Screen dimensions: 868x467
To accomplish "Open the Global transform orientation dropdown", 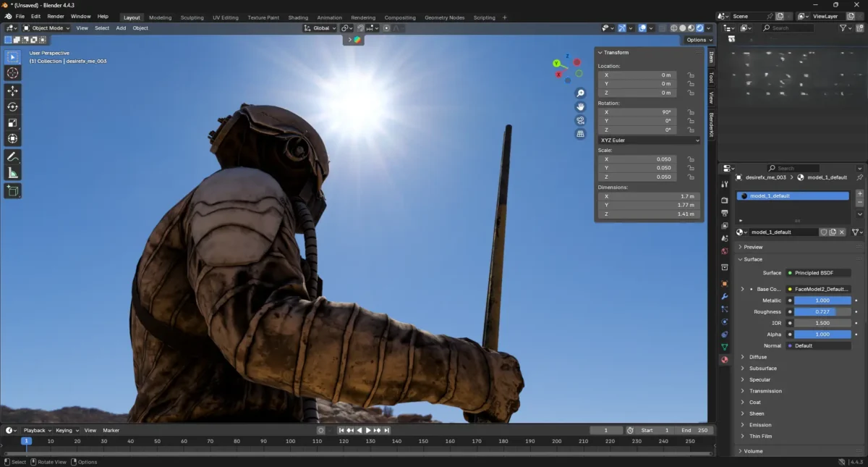I will click(320, 28).
